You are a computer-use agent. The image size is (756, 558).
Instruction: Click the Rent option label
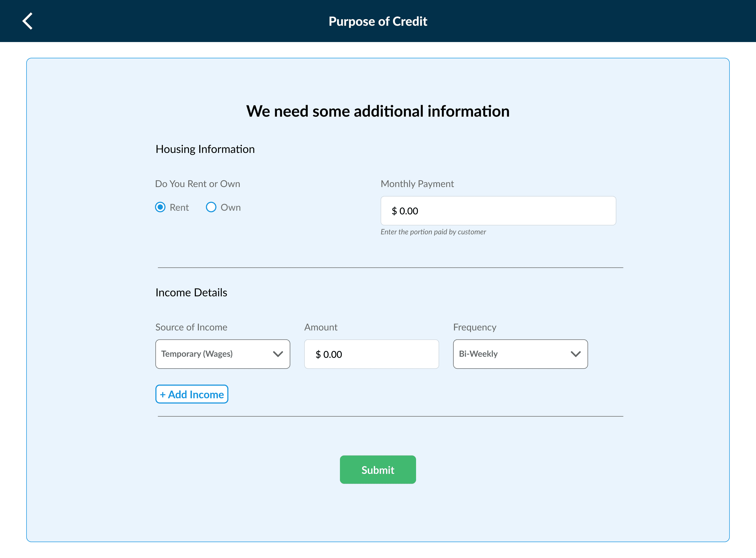pos(179,207)
